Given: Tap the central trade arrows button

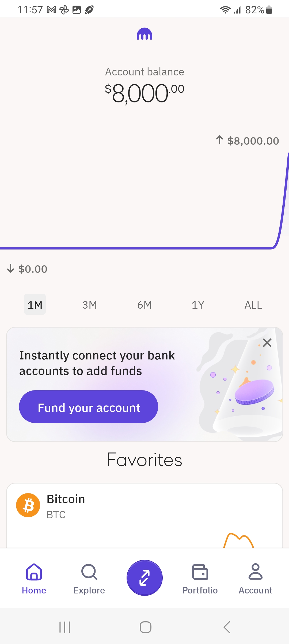Looking at the screenshot, I should (x=144, y=578).
